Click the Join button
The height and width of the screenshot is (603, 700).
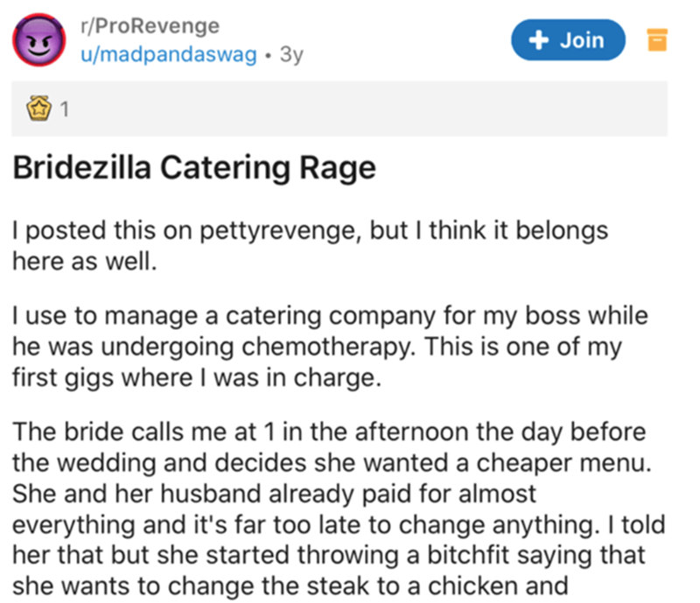click(568, 40)
